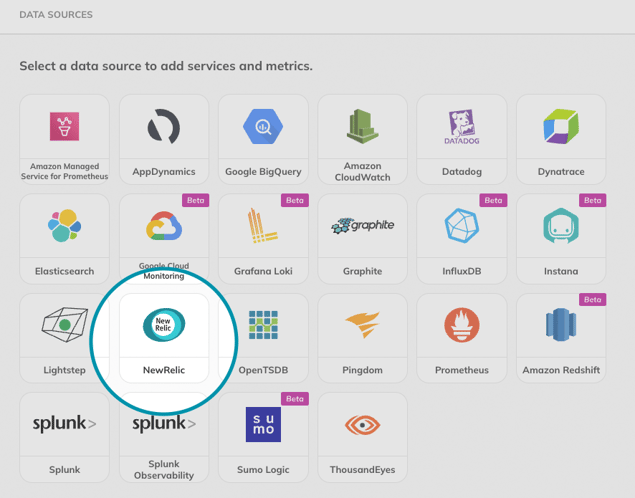The height and width of the screenshot is (498, 635).
Task: Select the Prometheus label
Action: tap(462, 370)
